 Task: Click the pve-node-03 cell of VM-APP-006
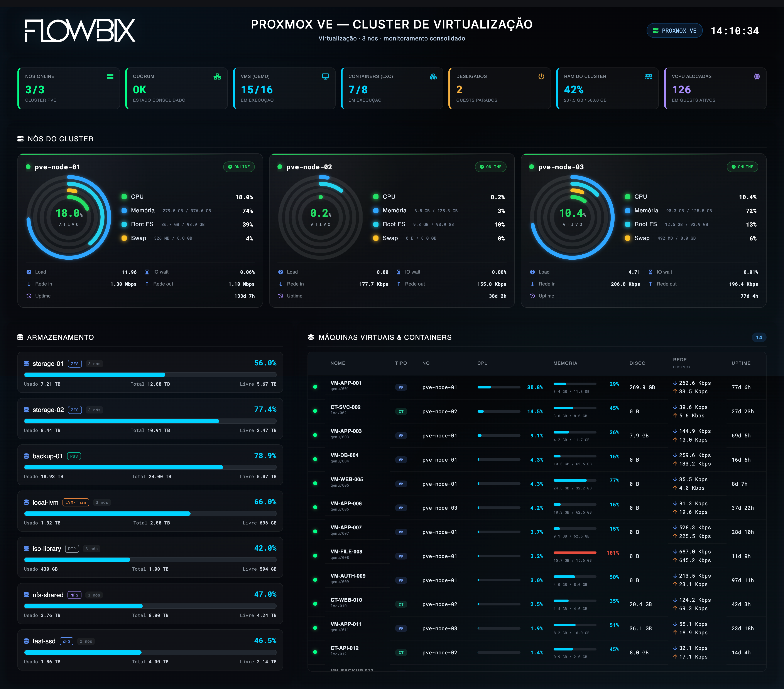[x=439, y=508]
